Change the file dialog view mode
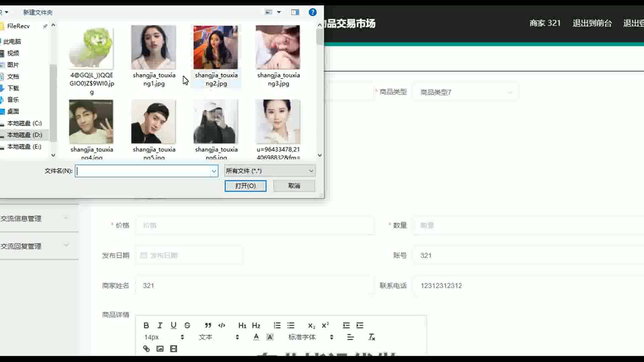Viewport: 644px width, 362px height. tap(269, 12)
